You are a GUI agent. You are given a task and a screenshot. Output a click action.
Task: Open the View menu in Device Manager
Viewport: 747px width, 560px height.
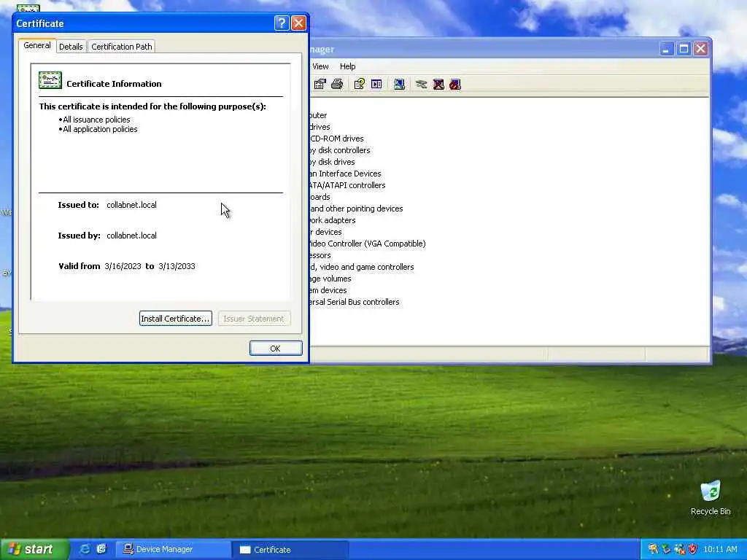[320, 66]
